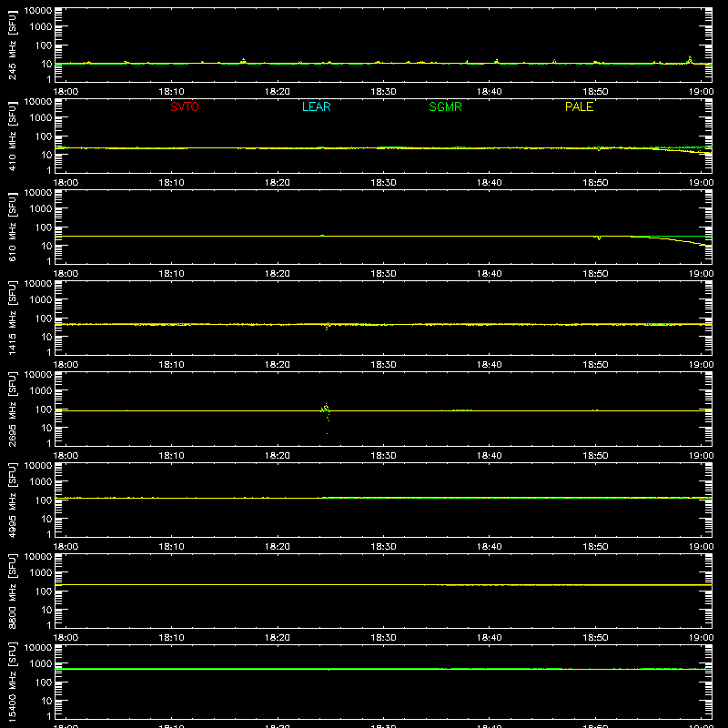Click 18:10 under the 245 MHz plot
Viewport: 728px width, 728px height.
[172, 92]
